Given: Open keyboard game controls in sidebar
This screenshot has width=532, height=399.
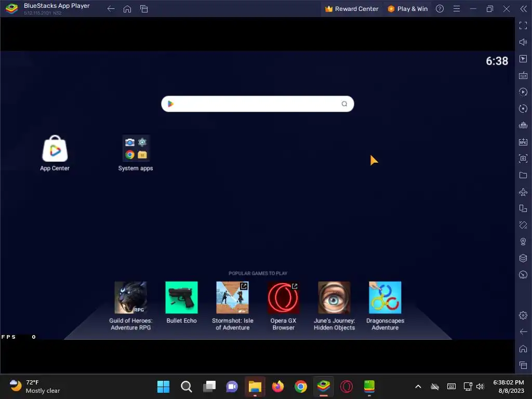Looking at the screenshot, I should pos(523,75).
